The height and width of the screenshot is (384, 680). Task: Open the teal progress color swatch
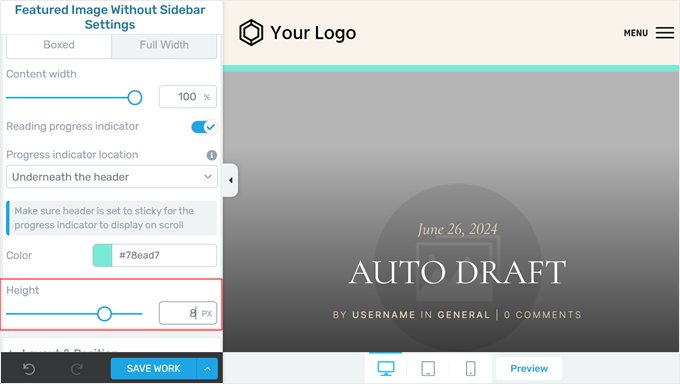click(102, 255)
